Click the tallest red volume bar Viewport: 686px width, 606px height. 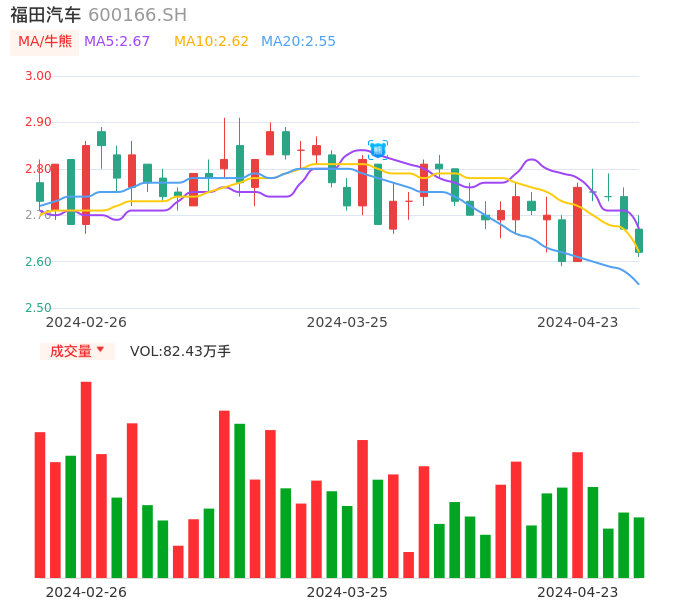86,479
